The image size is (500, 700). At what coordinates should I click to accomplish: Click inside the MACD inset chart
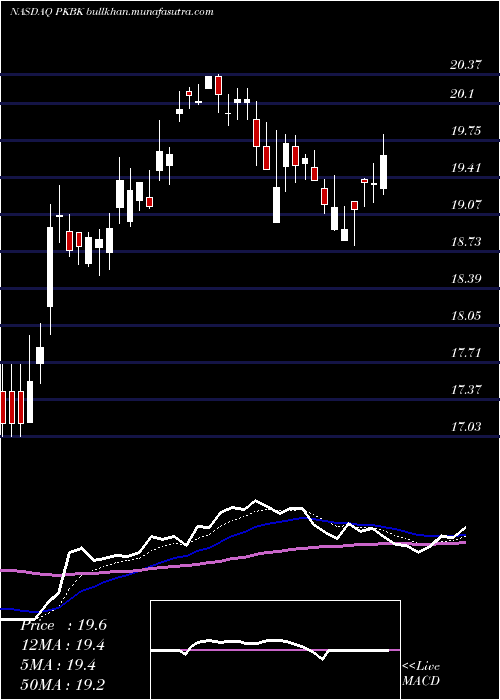click(275, 650)
